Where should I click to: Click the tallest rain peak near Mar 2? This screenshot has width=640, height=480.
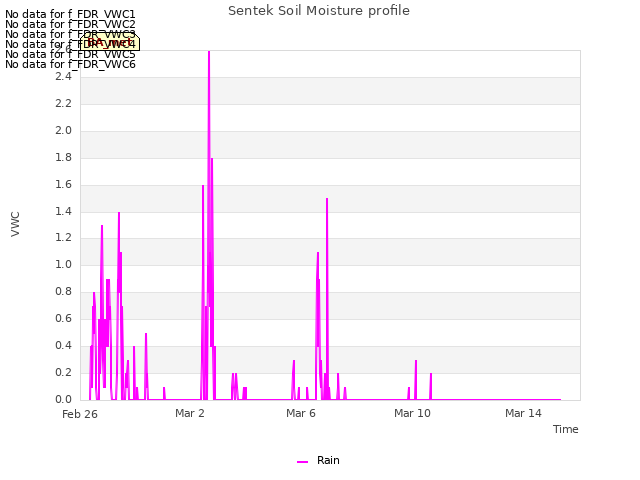click(209, 52)
